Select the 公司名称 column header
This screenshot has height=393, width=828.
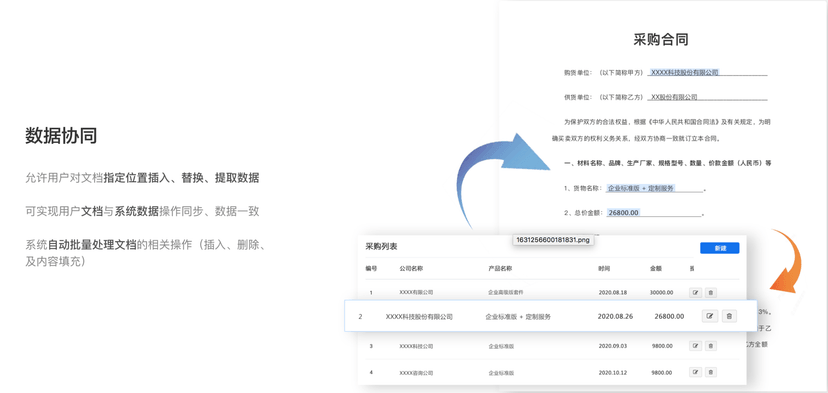pos(411,268)
